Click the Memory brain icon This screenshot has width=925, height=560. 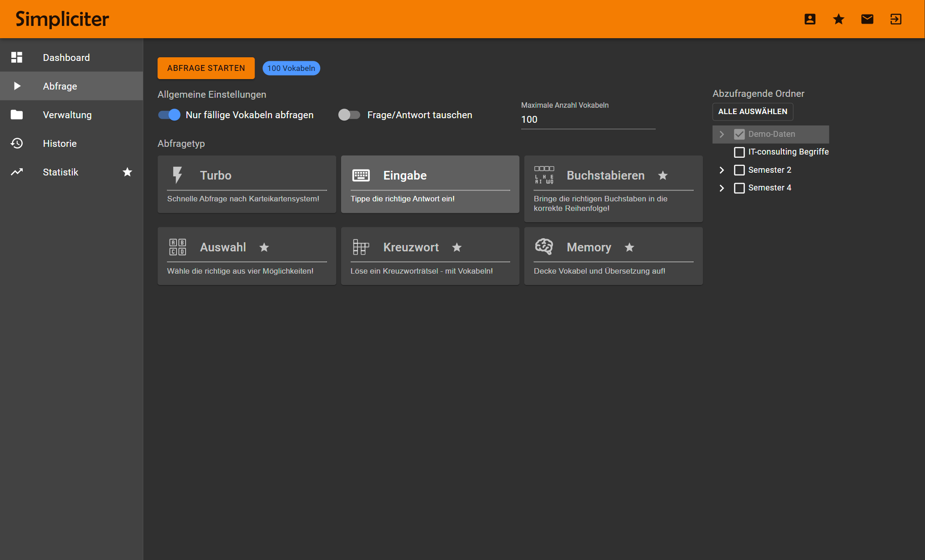click(544, 247)
